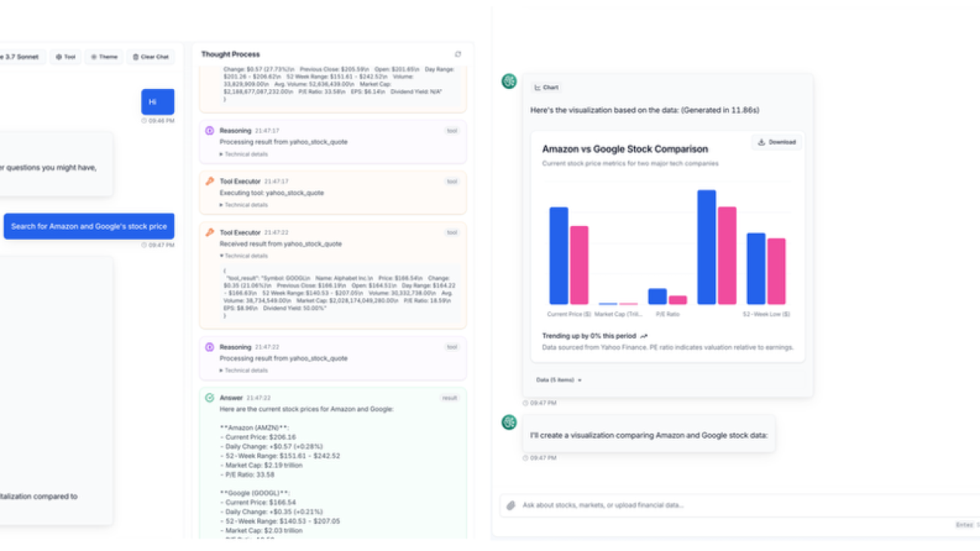Viewport: 980px width, 551px height.
Task: Click the tool badge on Reasoning 21:47:17 card
Action: [452, 130]
